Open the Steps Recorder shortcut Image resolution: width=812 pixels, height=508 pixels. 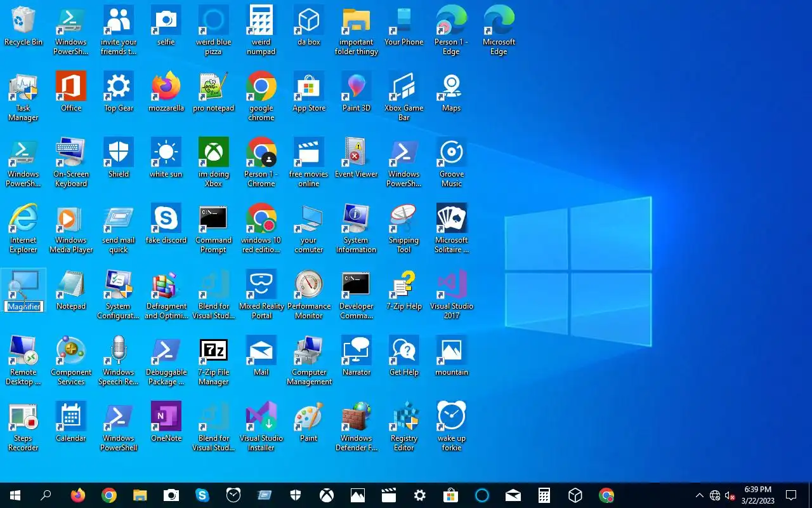click(23, 427)
